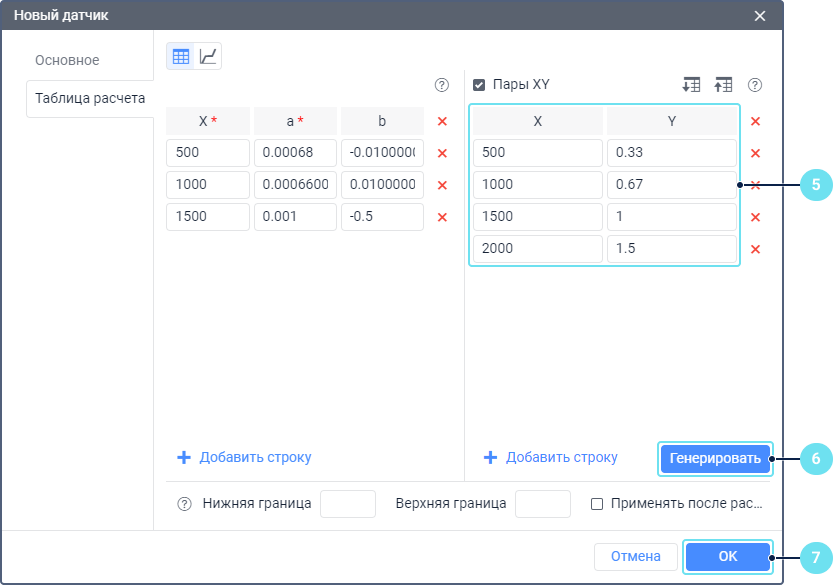Click Добавить строку under XY pairs
The image size is (833, 585).
(x=551, y=457)
